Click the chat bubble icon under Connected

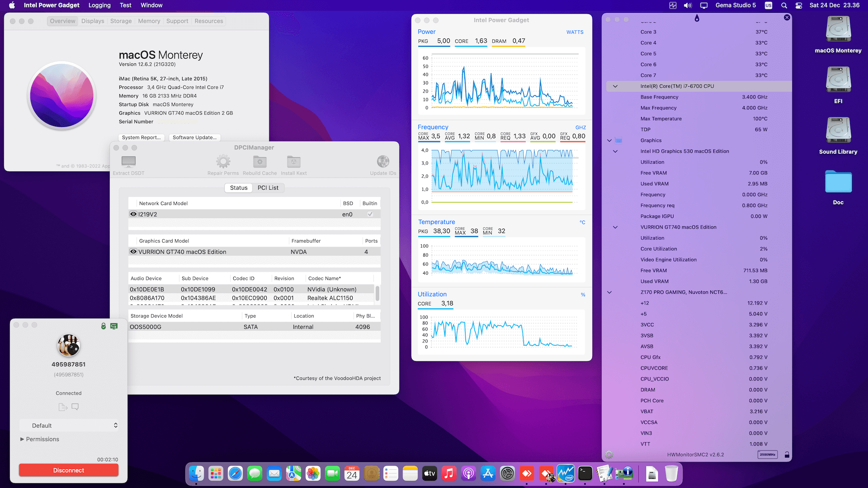(75, 407)
